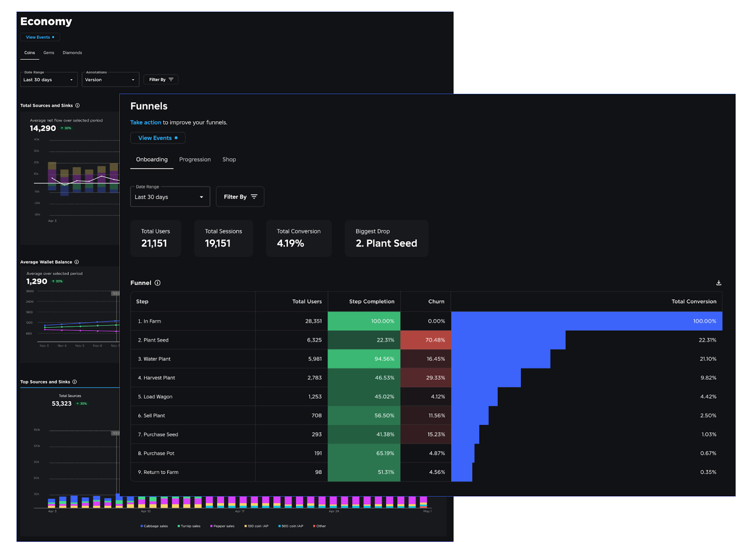Download the funnel data via export icon

[718, 283]
